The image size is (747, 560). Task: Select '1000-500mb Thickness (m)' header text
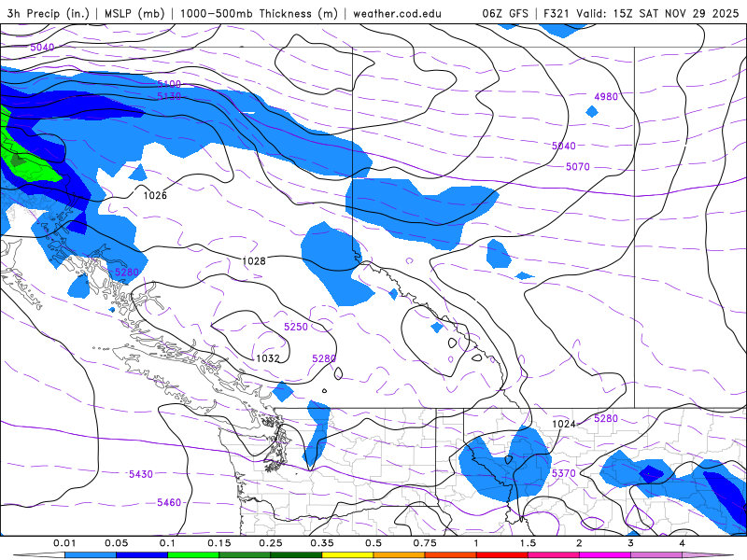pos(259,13)
